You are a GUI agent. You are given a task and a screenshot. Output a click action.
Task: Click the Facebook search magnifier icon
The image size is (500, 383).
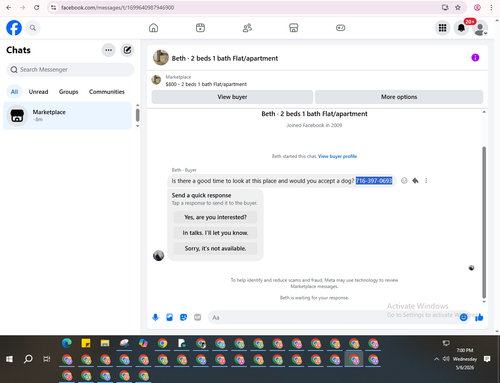pyautogui.click(x=33, y=28)
